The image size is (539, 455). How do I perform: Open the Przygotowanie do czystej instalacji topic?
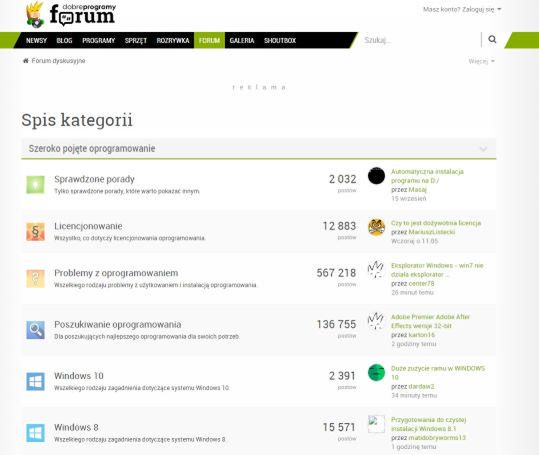pyautogui.click(x=429, y=424)
